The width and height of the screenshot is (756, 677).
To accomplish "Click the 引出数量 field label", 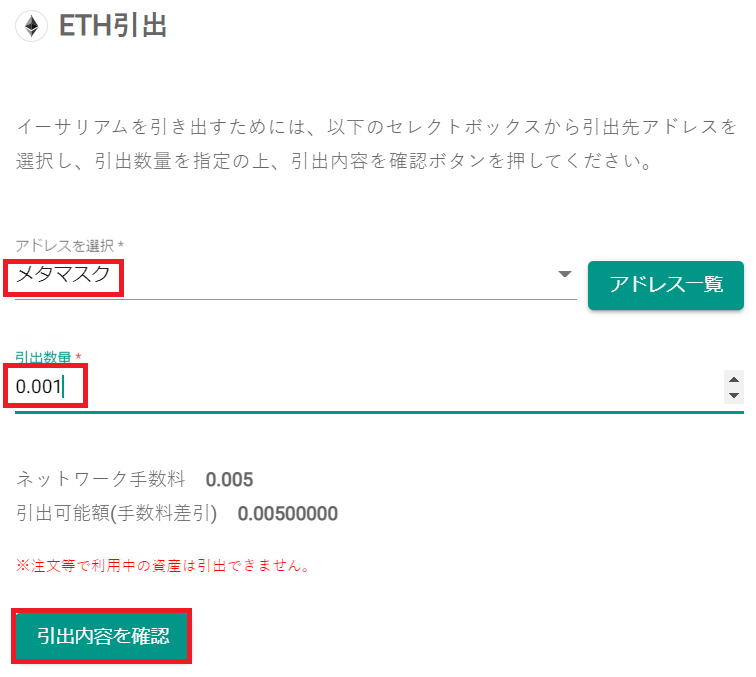I will tap(43, 357).
